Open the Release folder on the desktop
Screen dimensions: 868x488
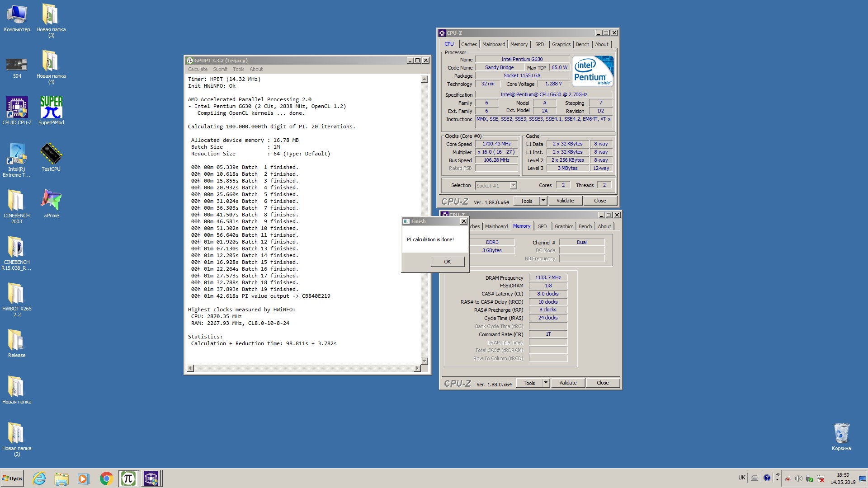point(17,343)
